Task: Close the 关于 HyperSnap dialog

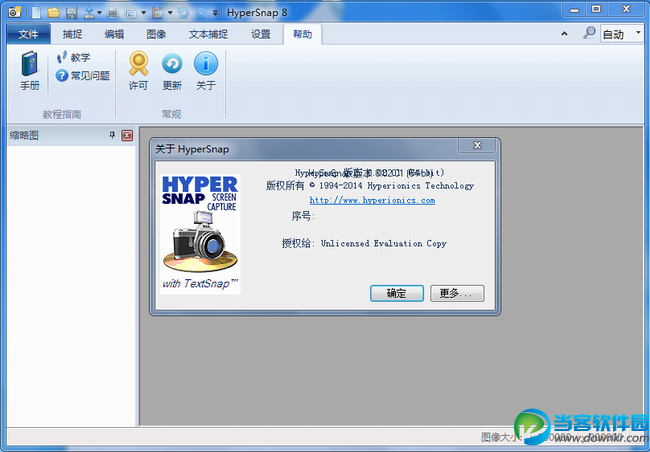Action: pos(477,145)
